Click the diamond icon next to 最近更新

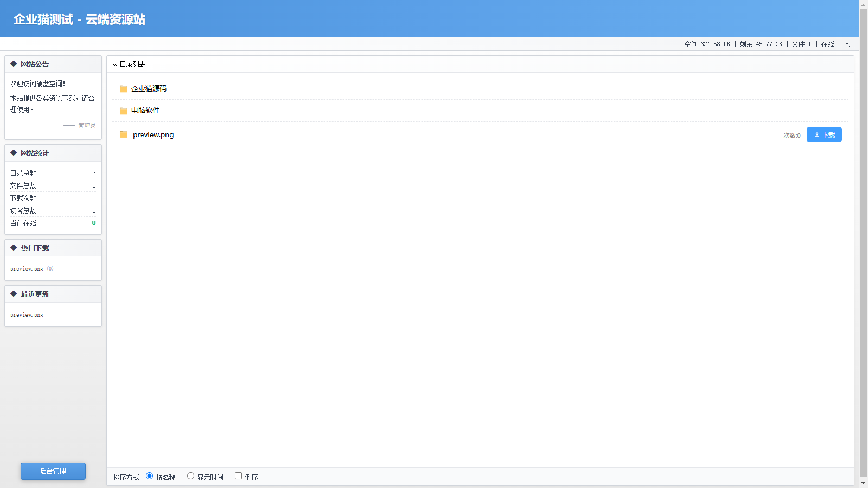[x=14, y=294]
